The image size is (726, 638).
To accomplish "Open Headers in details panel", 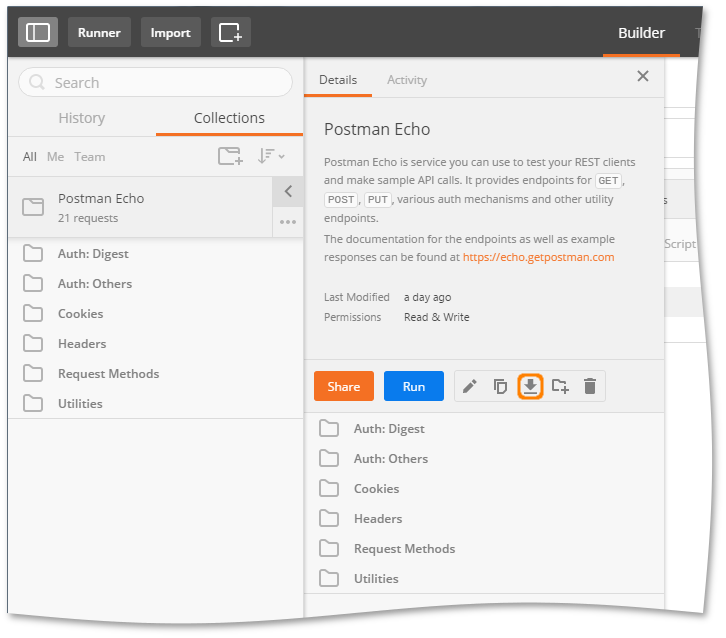I will click(484, 519).
